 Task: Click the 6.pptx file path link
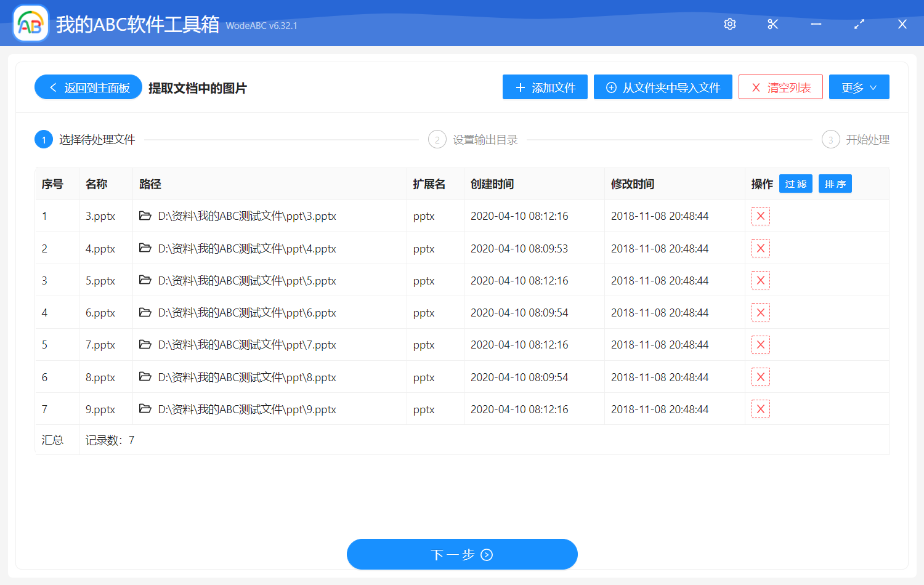coord(247,313)
